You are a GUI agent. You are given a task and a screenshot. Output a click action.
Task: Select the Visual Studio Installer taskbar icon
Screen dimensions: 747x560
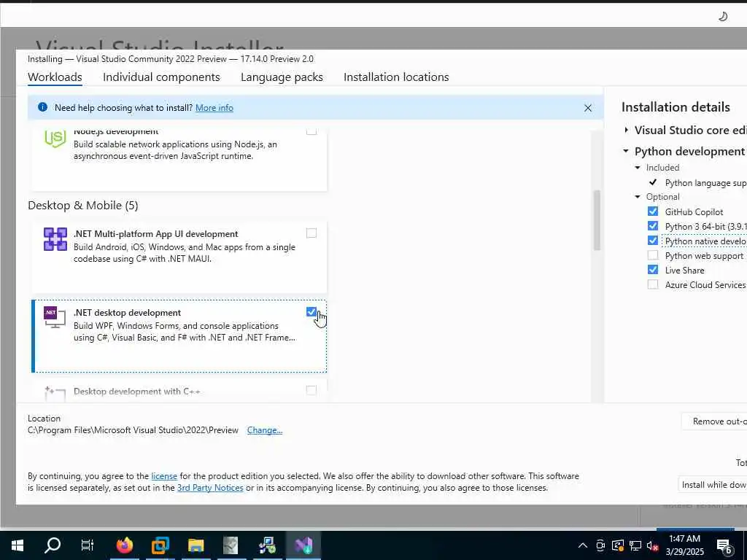pos(303,545)
